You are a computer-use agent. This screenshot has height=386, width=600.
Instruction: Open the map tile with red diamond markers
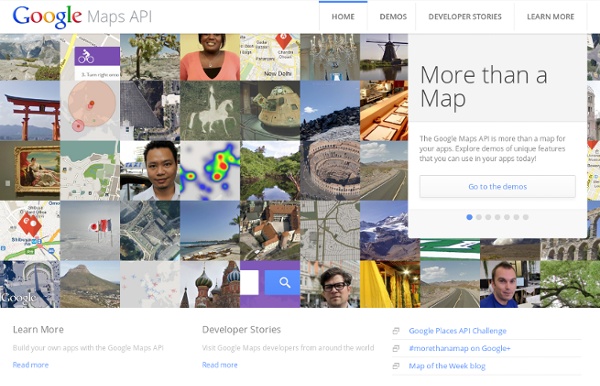30,231
